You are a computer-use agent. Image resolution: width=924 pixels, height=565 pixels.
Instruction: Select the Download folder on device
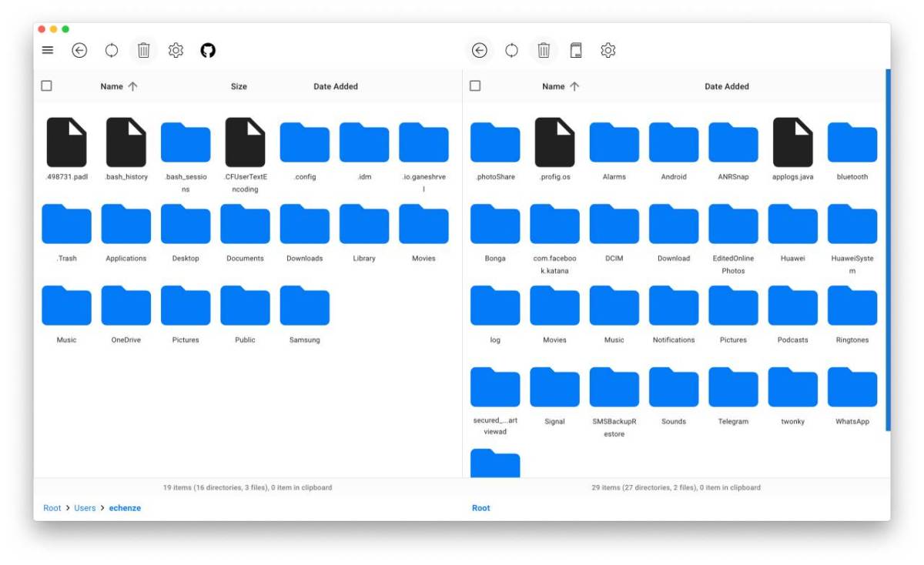pyautogui.click(x=674, y=232)
